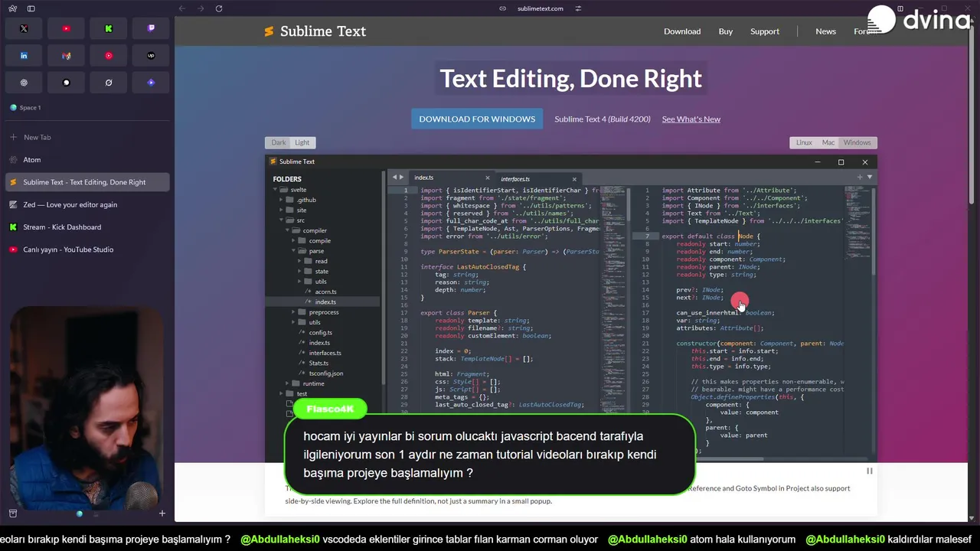This screenshot has width=980, height=551.
Task: Open the X (Twitter) pinned tab
Action: (24, 28)
